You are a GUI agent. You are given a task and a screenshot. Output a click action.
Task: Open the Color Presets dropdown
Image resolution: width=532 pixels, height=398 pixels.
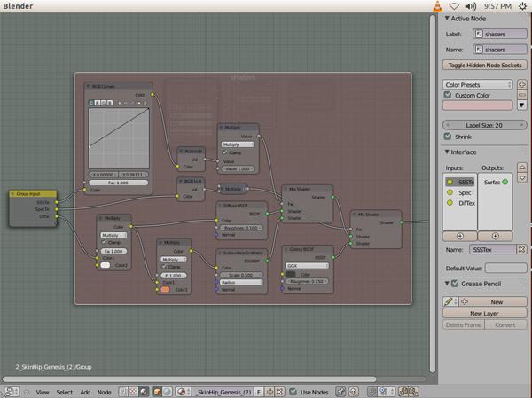(x=478, y=84)
